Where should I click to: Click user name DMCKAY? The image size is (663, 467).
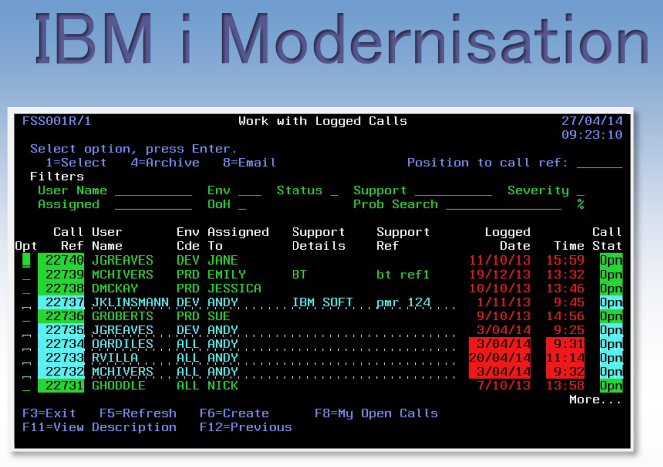(115, 288)
